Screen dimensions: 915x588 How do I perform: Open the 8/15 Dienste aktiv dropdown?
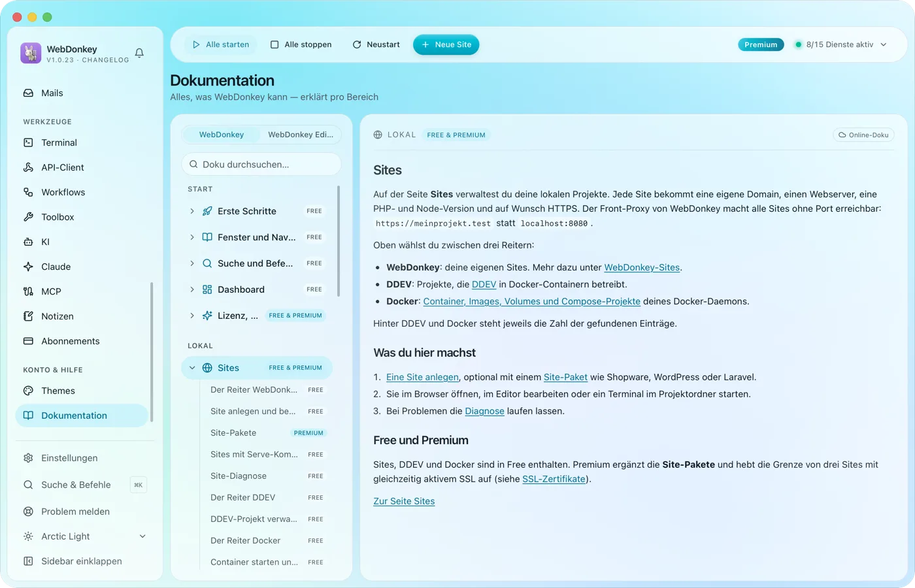pyautogui.click(x=840, y=44)
